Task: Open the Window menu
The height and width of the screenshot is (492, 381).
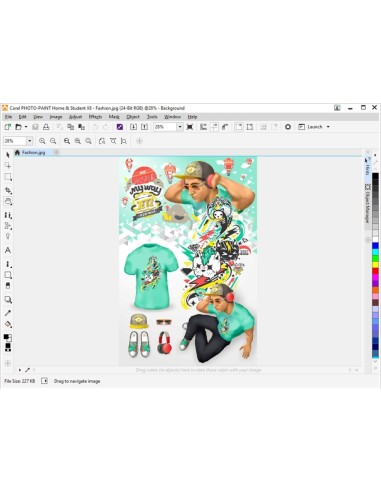Action: (x=172, y=117)
